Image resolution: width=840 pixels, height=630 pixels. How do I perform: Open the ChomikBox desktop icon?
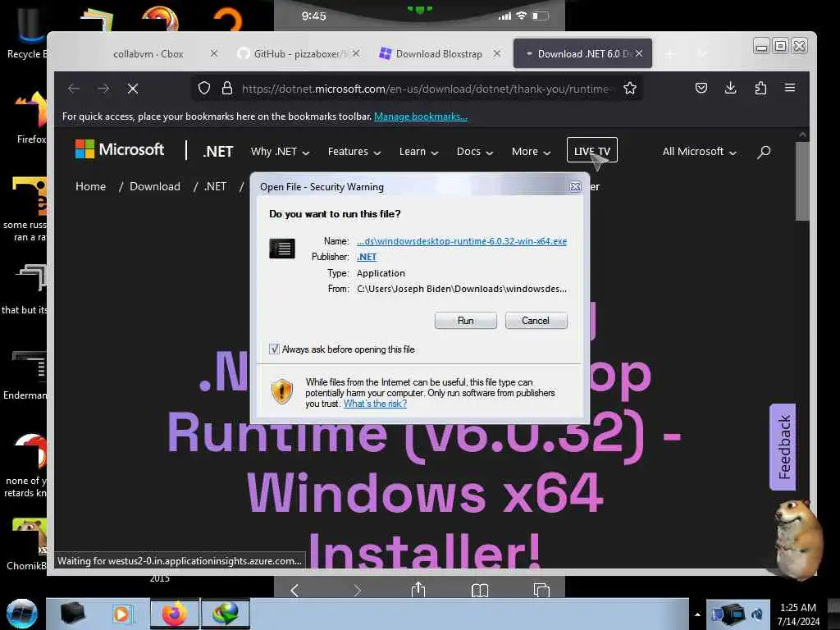coord(27,544)
